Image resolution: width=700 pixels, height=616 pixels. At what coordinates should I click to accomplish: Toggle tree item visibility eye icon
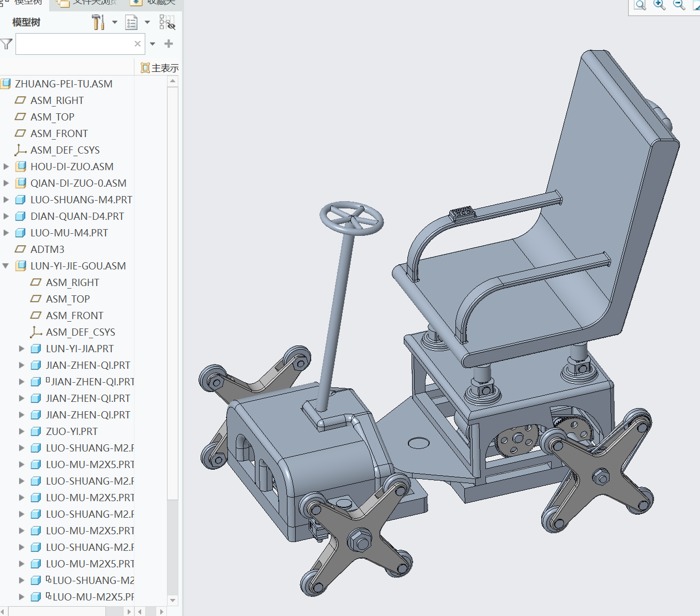167,22
